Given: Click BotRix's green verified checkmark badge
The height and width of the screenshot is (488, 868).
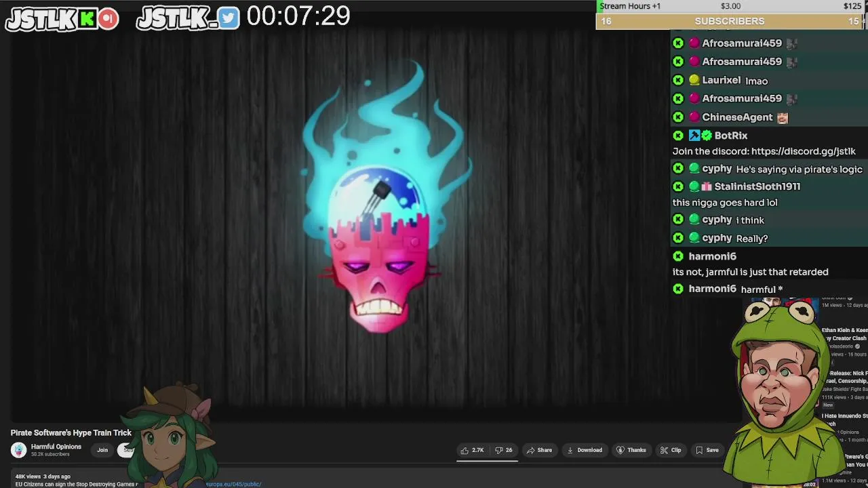Looking at the screenshot, I should 707,136.
